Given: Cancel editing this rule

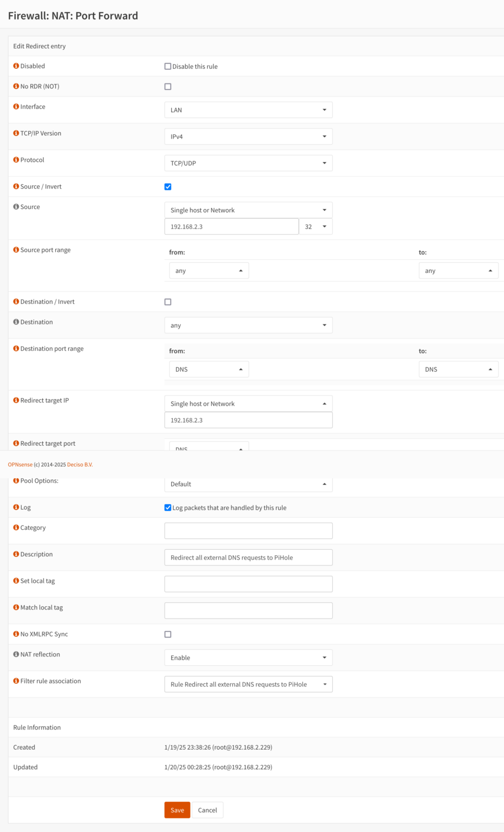Looking at the screenshot, I should point(207,810).
